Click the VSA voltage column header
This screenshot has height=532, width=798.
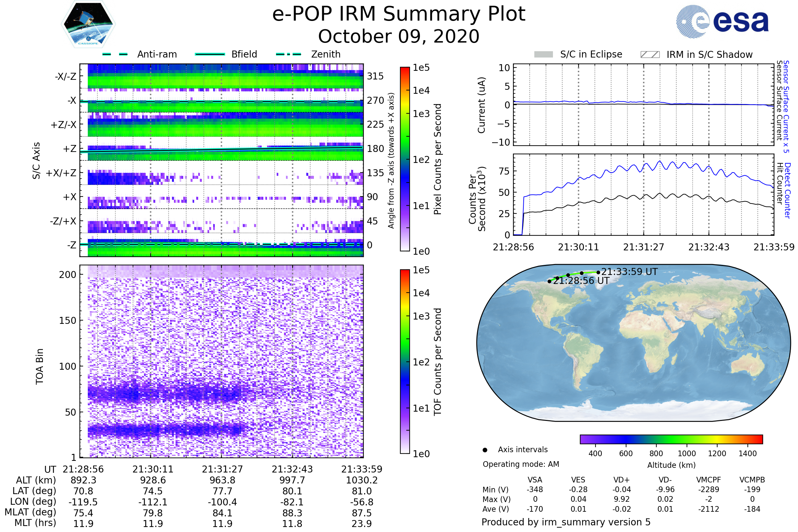(535, 480)
